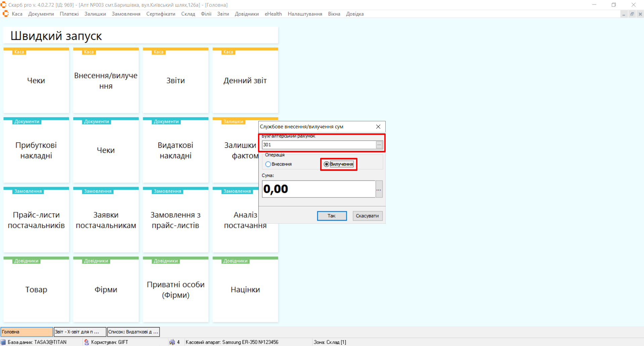Switch to the X-звіт window tab
The width and height of the screenshot is (644, 346).
click(x=80, y=332)
